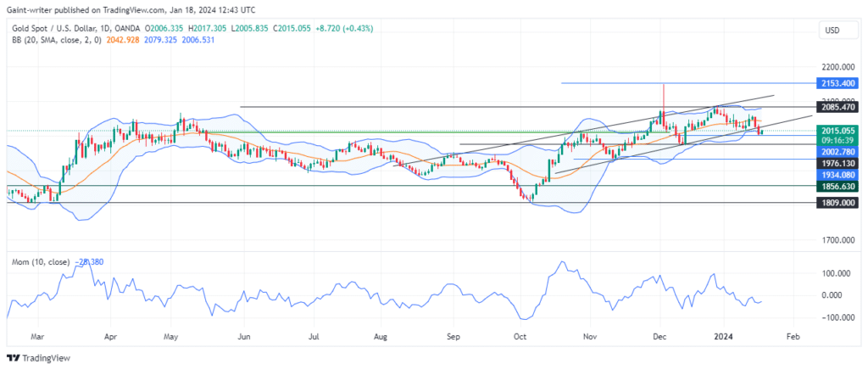This screenshot has height=370, width=868.
Task: Click the TradingView logo at bottom left
Action: coord(38,358)
